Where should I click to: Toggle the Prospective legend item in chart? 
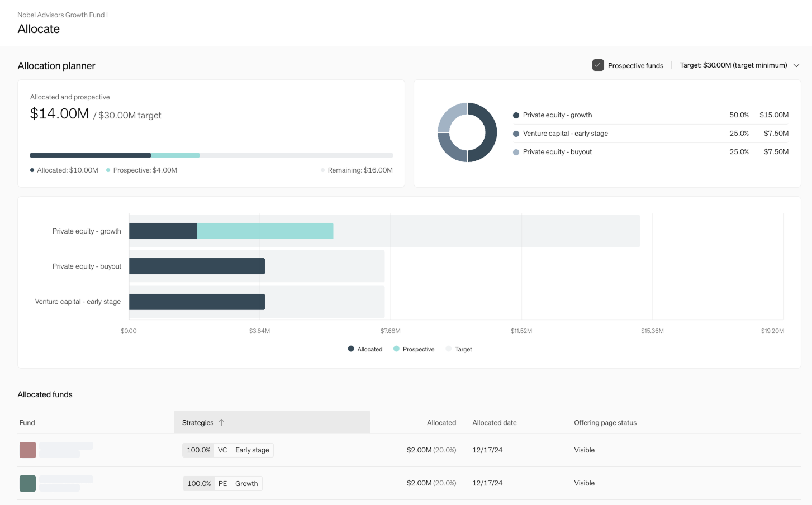(x=414, y=349)
